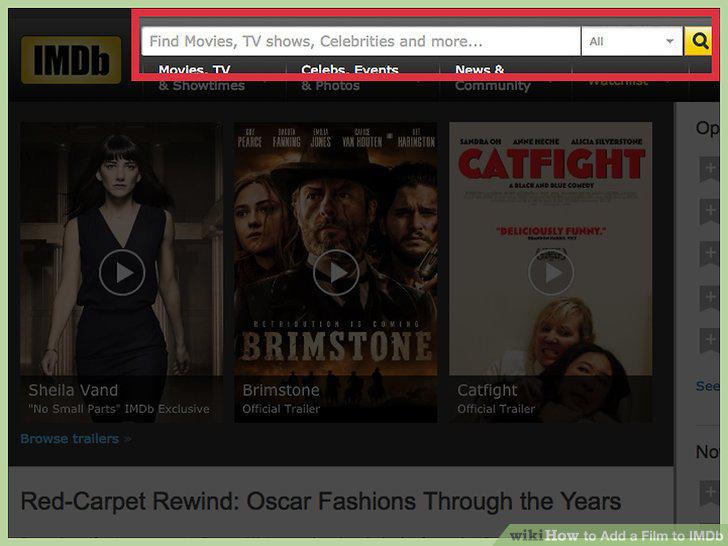Click the Catfight poster title artwork

tap(551, 164)
